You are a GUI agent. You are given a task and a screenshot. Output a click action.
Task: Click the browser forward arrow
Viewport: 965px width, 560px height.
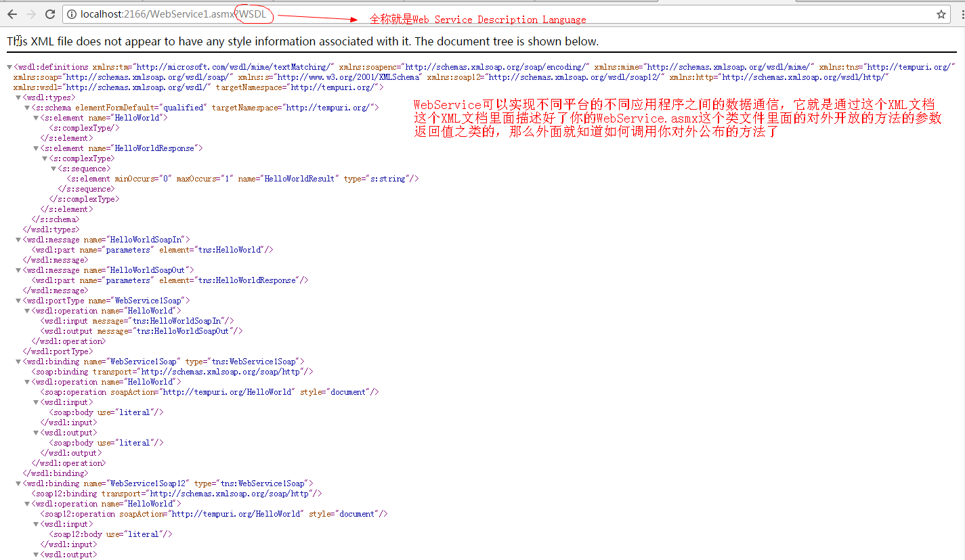pos(31,14)
